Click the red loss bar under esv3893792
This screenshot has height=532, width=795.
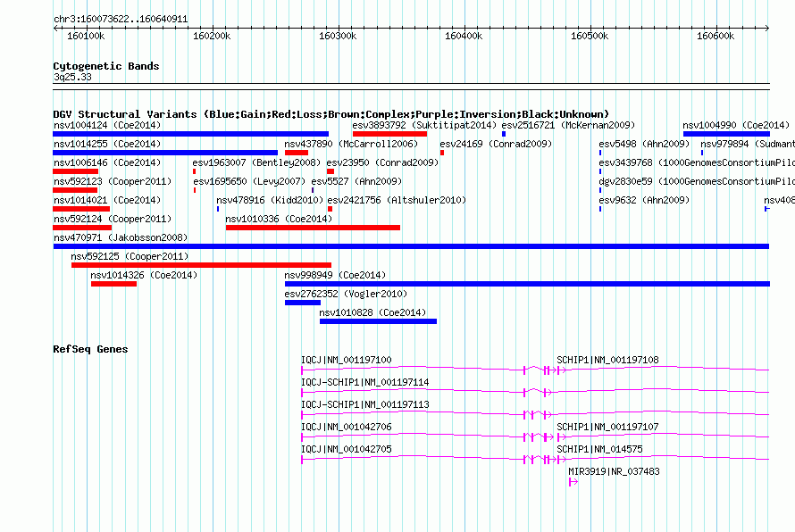pos(389,134)
